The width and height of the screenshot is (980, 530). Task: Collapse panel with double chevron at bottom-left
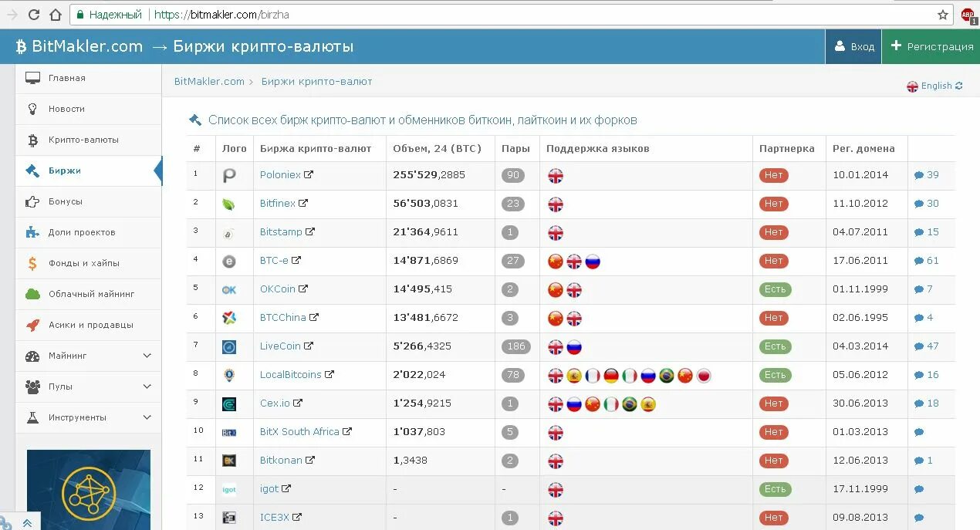(27, 523)
